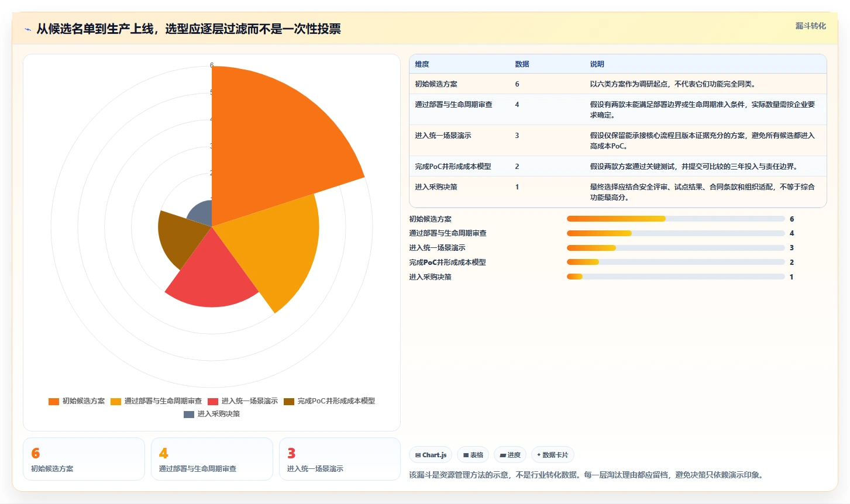Click the 进入采购决策 progress bar
The image size is (850, 504).
point(676,277)
